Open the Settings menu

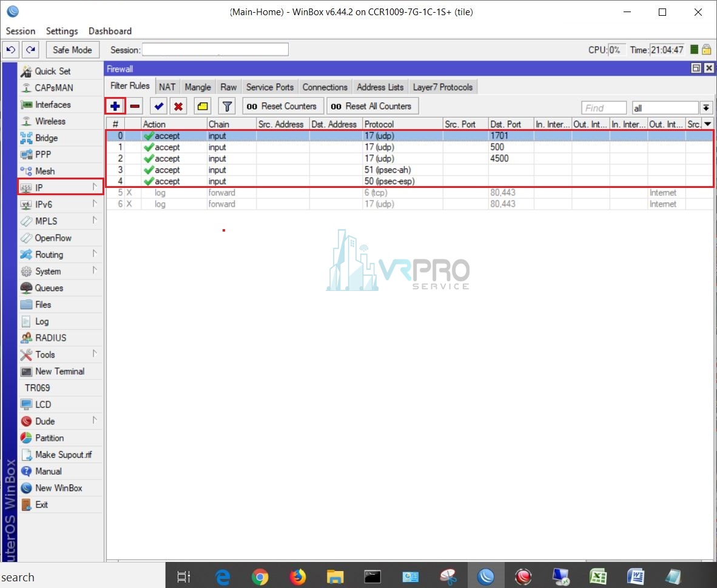[x=62, y=31]
